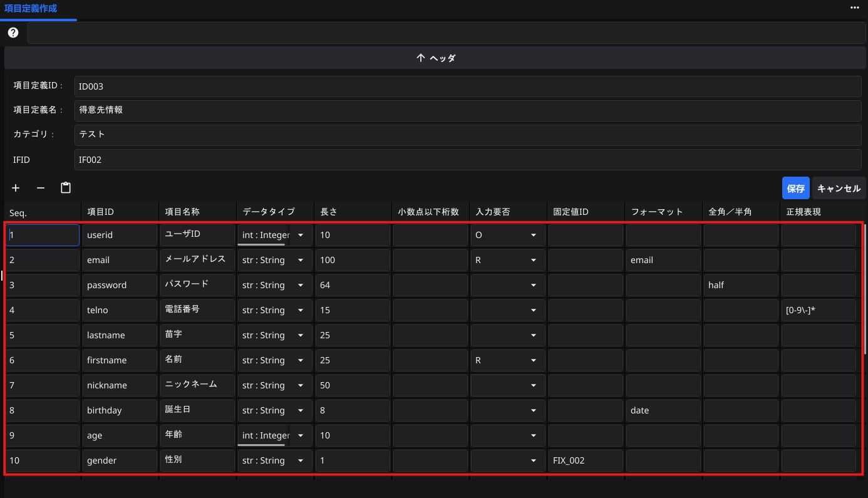Open the help icon at top left
The image size is (868, 498).
(x=13, y=33)
